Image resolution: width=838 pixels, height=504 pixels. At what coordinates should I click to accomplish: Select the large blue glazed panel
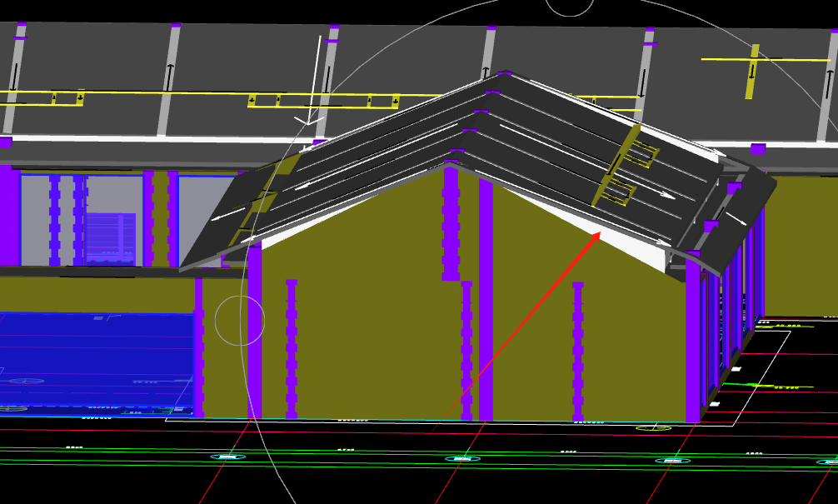(96, 363)
